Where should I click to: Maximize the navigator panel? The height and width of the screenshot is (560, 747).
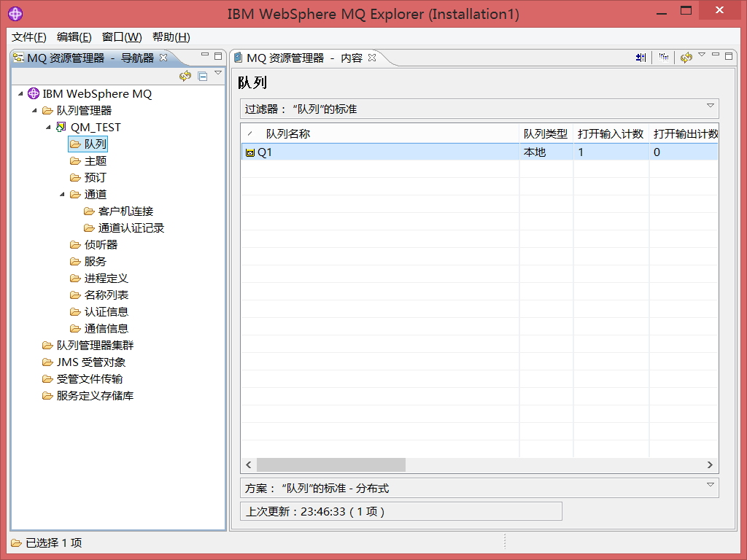pos(218,56)
